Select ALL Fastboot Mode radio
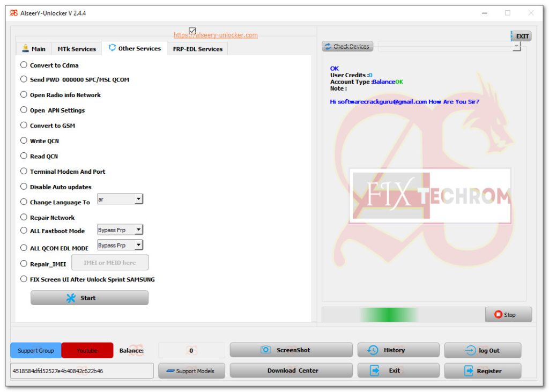549x392 pixels. (24, 231)
